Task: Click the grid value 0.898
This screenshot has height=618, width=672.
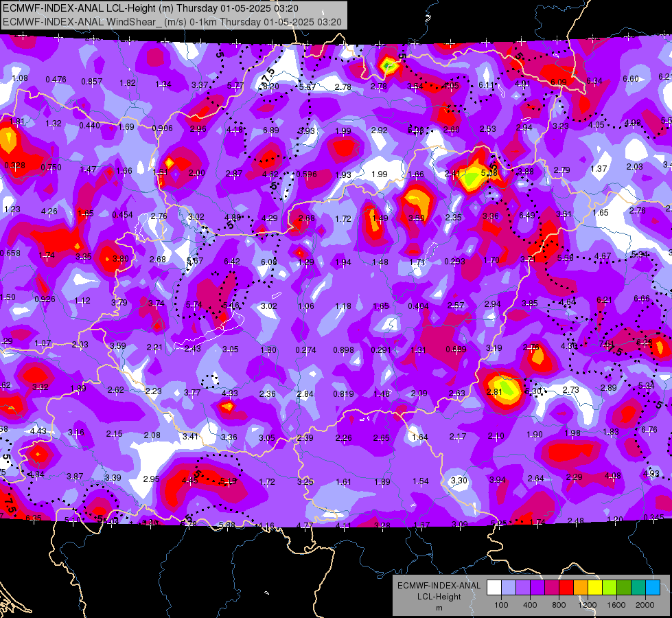Action: click(343, 350)
